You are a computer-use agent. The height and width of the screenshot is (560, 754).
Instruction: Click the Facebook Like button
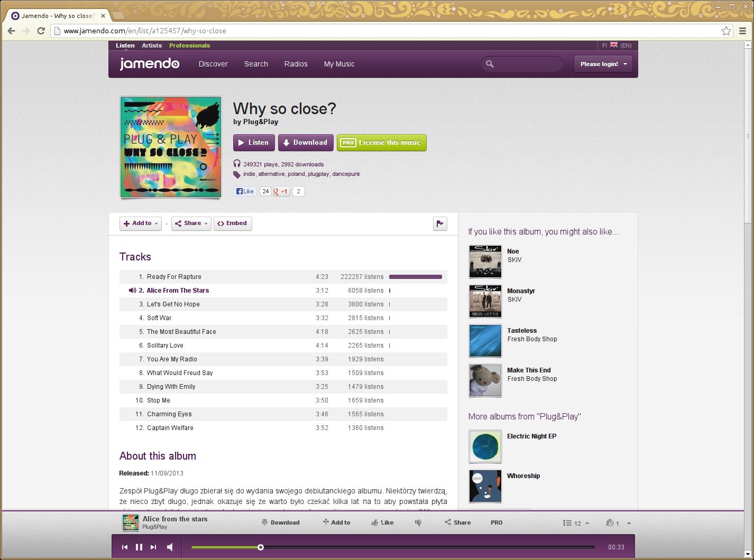(245, 191)
